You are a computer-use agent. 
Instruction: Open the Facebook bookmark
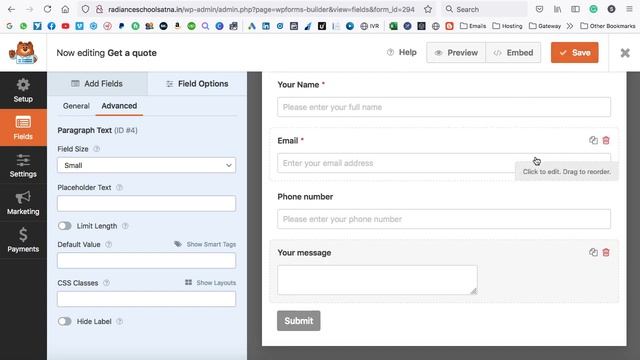coord(51,26)
